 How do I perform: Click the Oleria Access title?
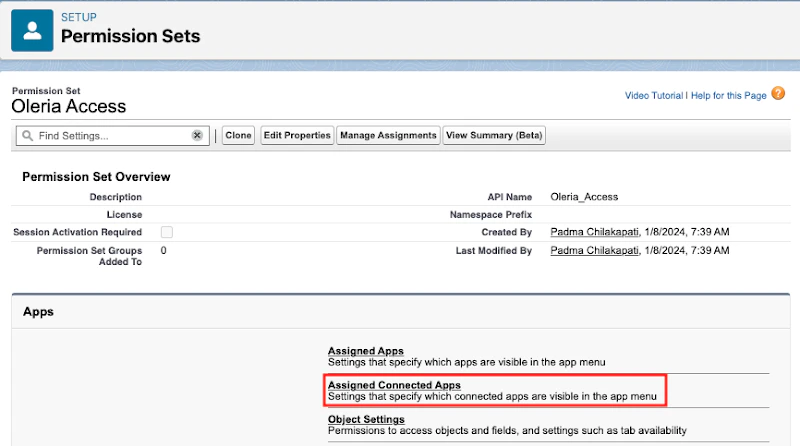(69, 106)
